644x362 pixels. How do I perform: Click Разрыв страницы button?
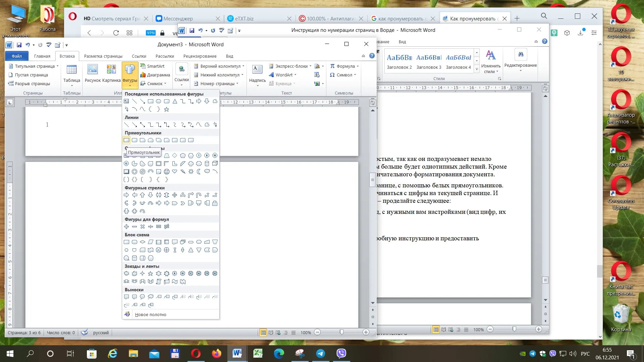(32, 83)
